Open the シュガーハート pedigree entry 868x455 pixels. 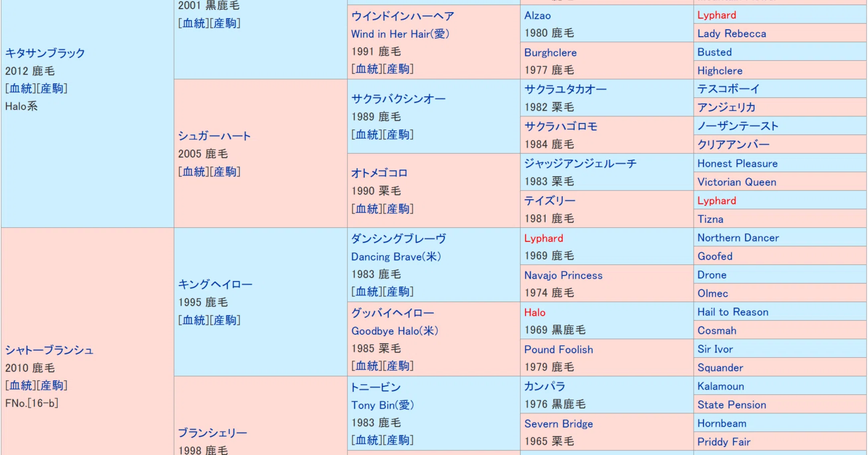pos(214,136)
